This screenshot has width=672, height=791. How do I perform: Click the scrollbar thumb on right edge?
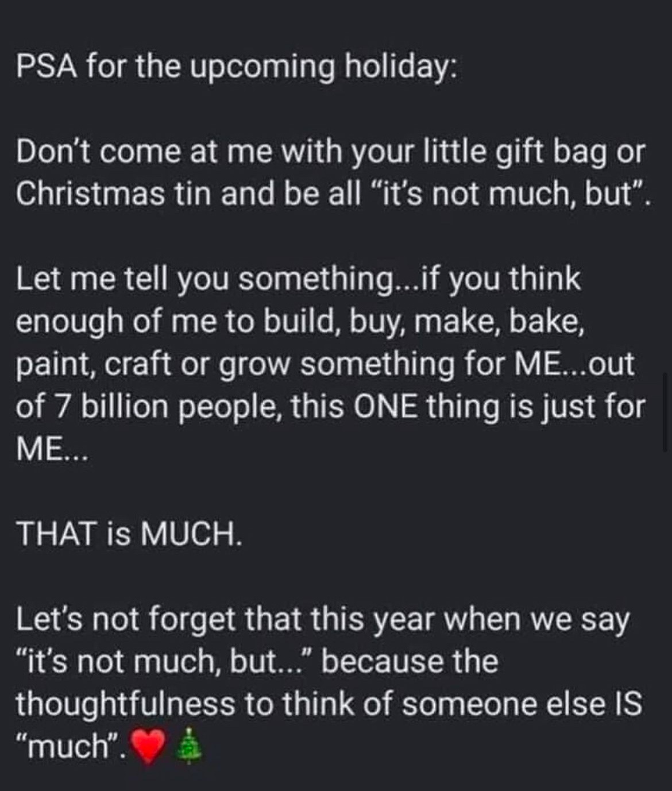[666, 411]
